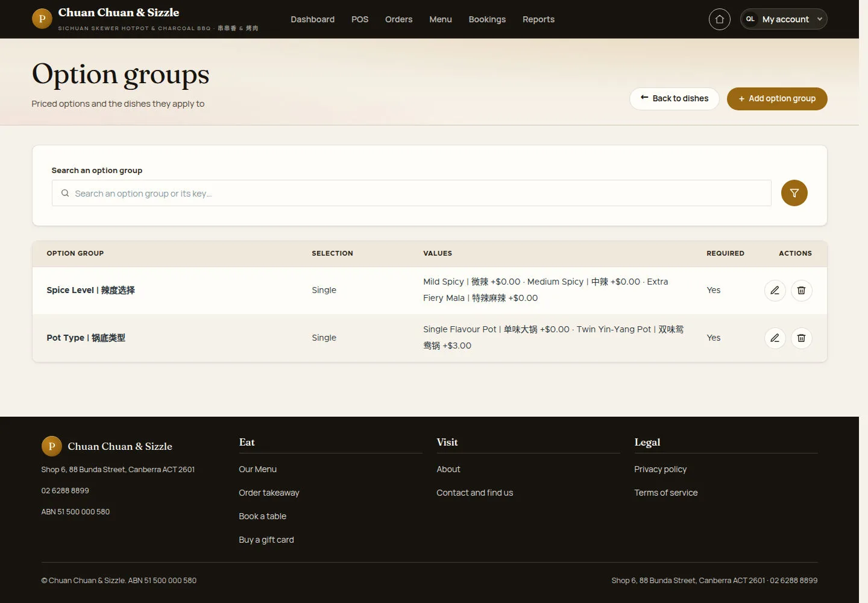Click the footer ABN 51 500 000 580 line under phone
Screen dimensions: 868x603
point(75,512)
